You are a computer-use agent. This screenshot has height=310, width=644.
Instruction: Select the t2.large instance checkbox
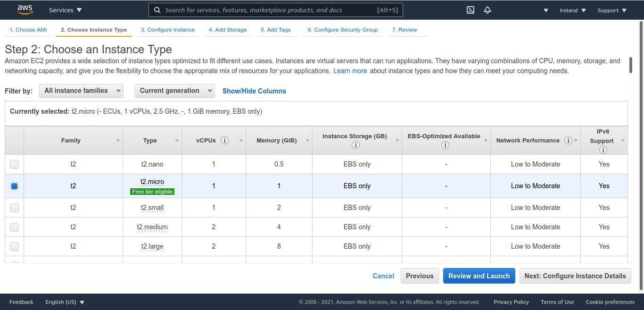click(14, 246)
